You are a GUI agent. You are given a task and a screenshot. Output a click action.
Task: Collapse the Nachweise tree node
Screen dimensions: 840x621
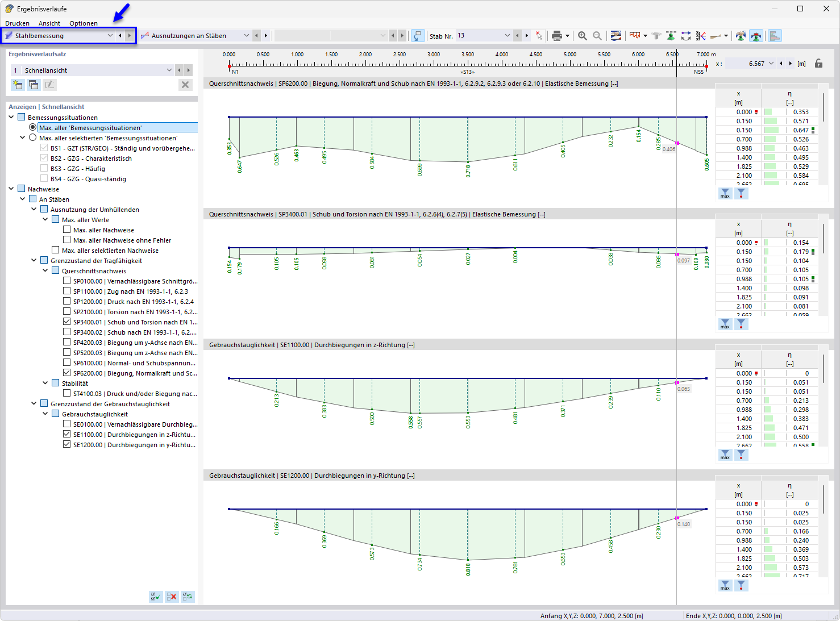coord(11,189)
